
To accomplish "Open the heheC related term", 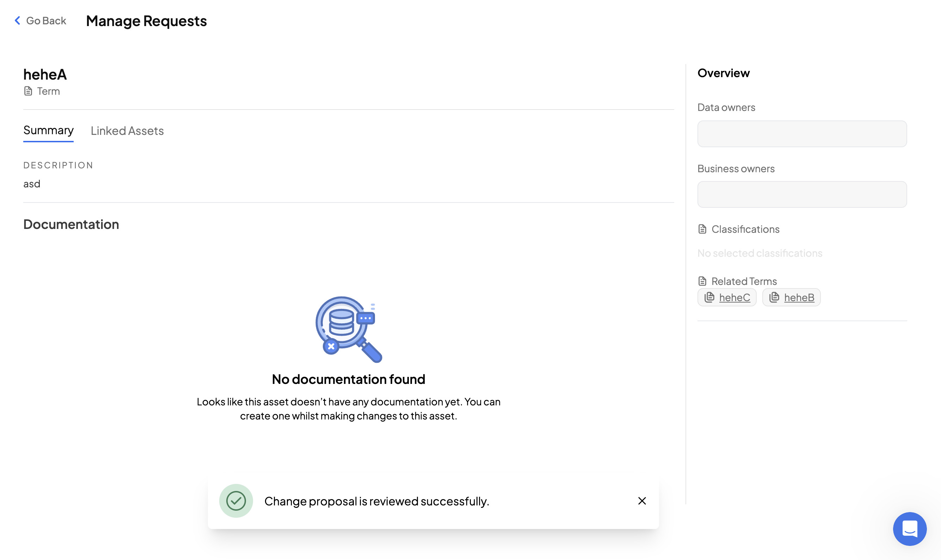I will [734, 298].
